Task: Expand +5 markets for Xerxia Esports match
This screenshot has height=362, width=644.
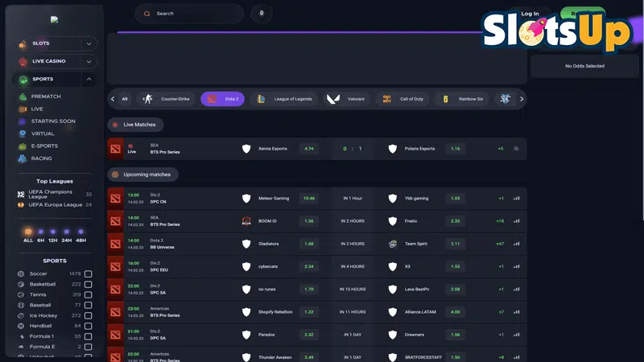Action: pos(501,149)
